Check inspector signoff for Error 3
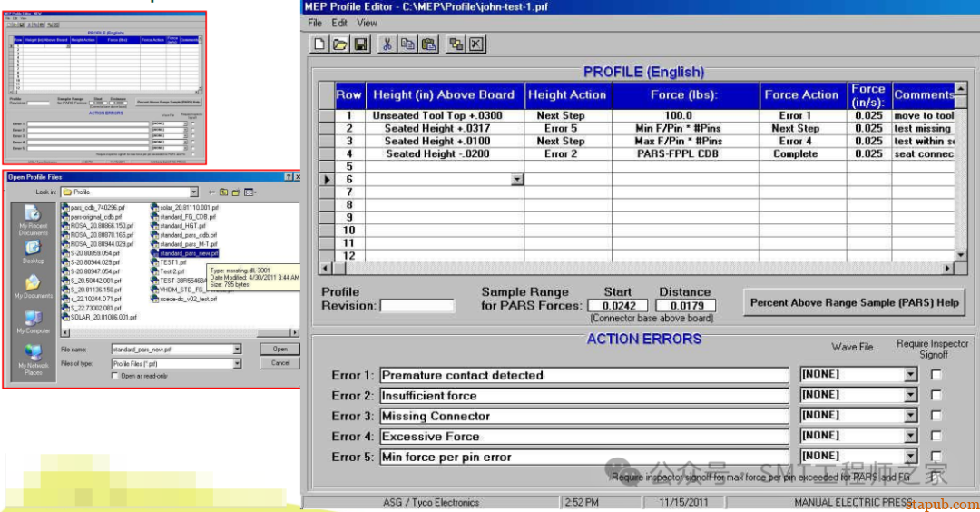Viewport: 980px width, 512px height. tap(936, 416)
